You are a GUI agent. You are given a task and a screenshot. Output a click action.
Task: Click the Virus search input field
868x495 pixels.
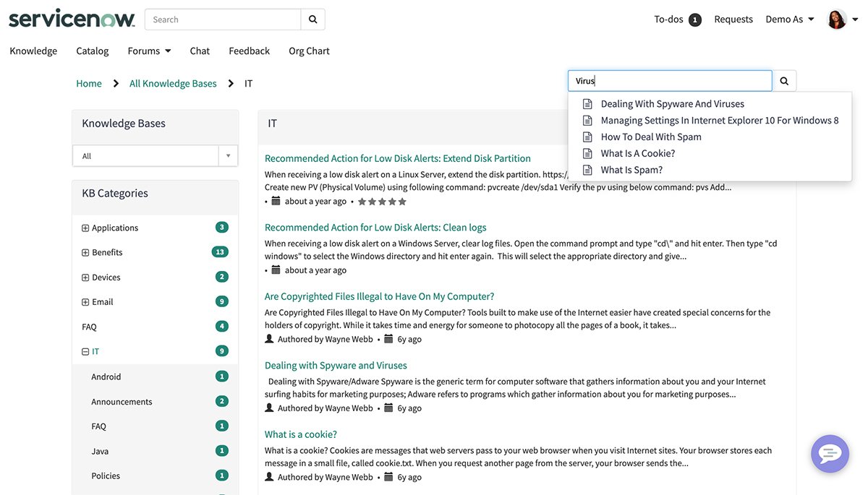point(670,81)
